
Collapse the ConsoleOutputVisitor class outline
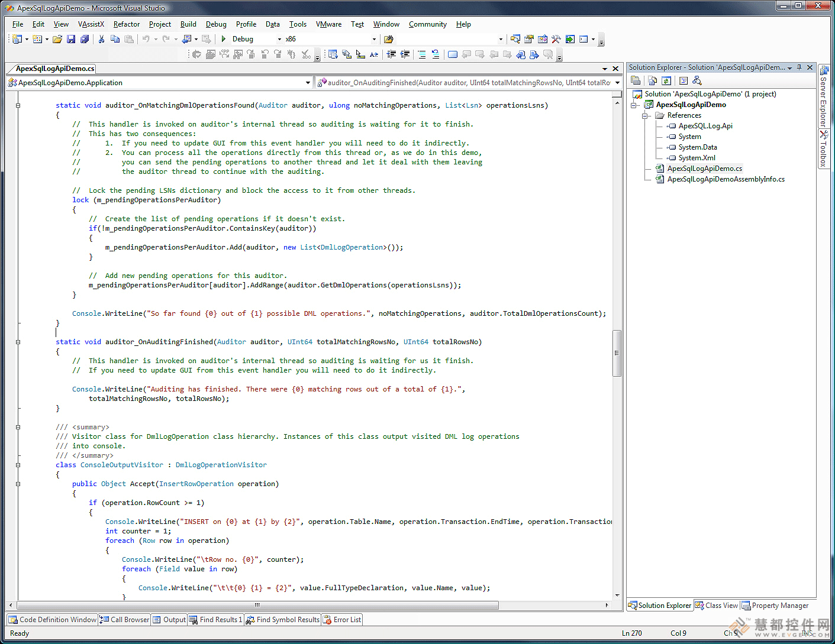18,465
